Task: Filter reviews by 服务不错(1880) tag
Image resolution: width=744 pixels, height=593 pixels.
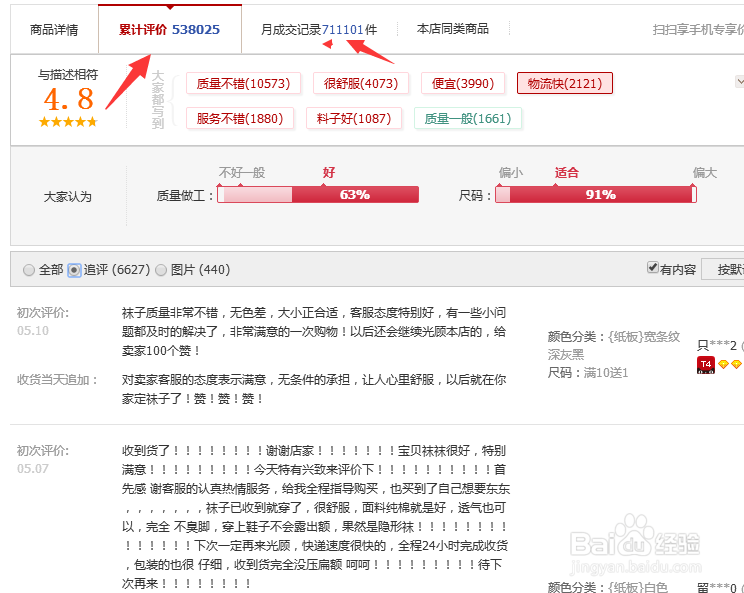Action: (x=240, y=118)
